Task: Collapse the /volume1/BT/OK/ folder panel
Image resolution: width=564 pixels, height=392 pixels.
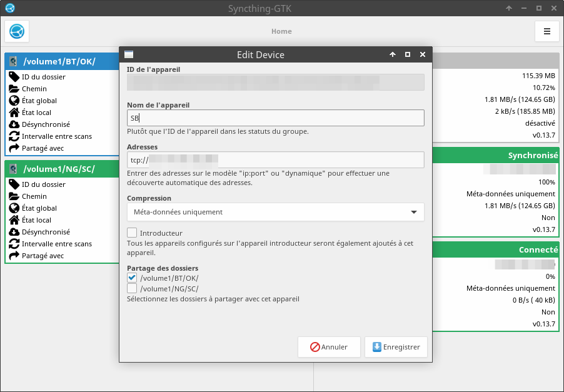Action: point(62,61)
